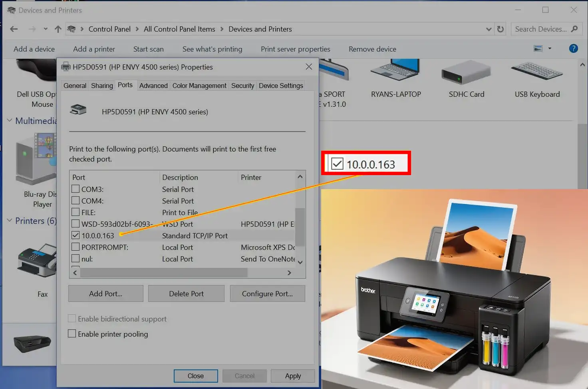Check the COM4: port checkbox
The height and width of the screenshot is (389, 588).
[x=75, y=200]
